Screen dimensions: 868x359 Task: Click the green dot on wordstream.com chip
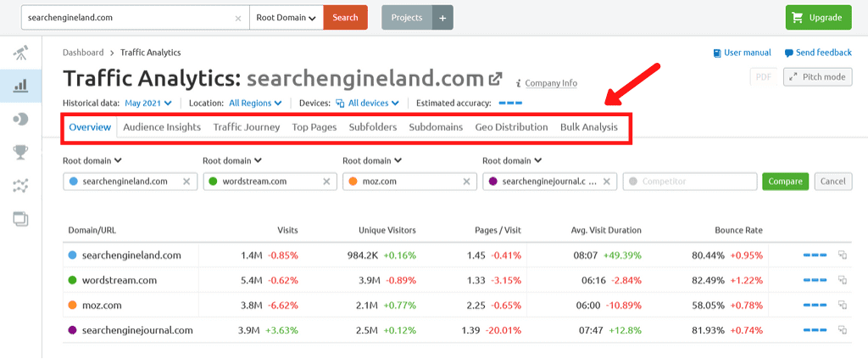click(x=214, y=181)
